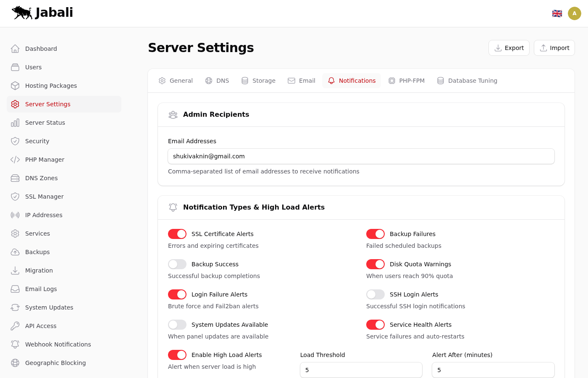Click the Hosting Packages box icon

15,86
